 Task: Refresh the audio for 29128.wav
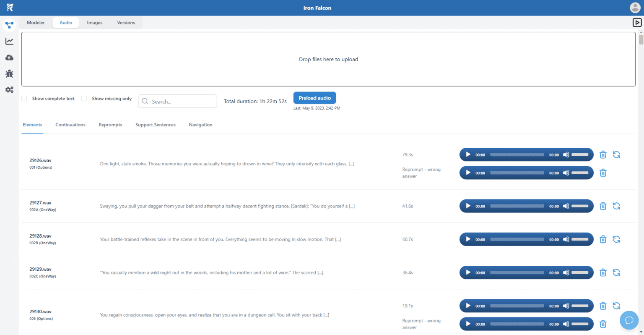616,239
